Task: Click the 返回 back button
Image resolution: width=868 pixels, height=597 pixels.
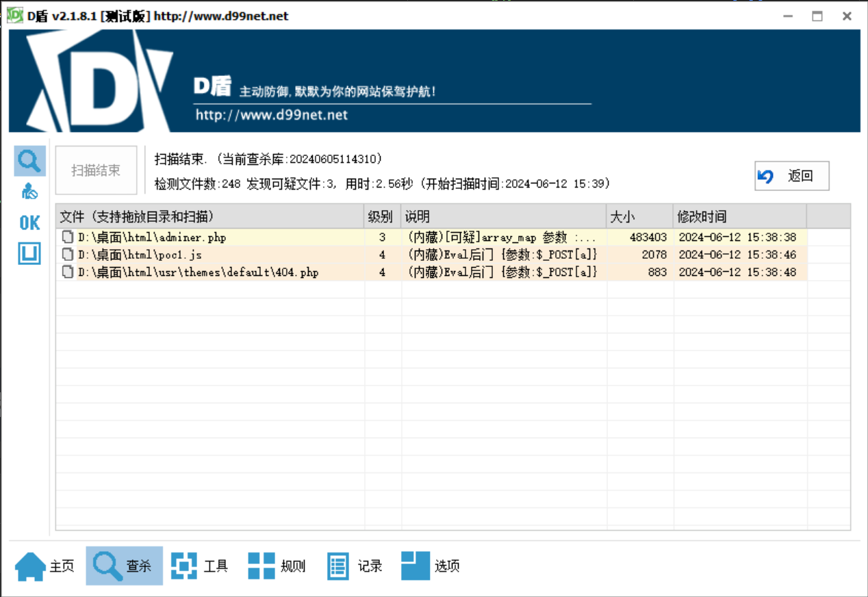Action: (x=792, y=176)
